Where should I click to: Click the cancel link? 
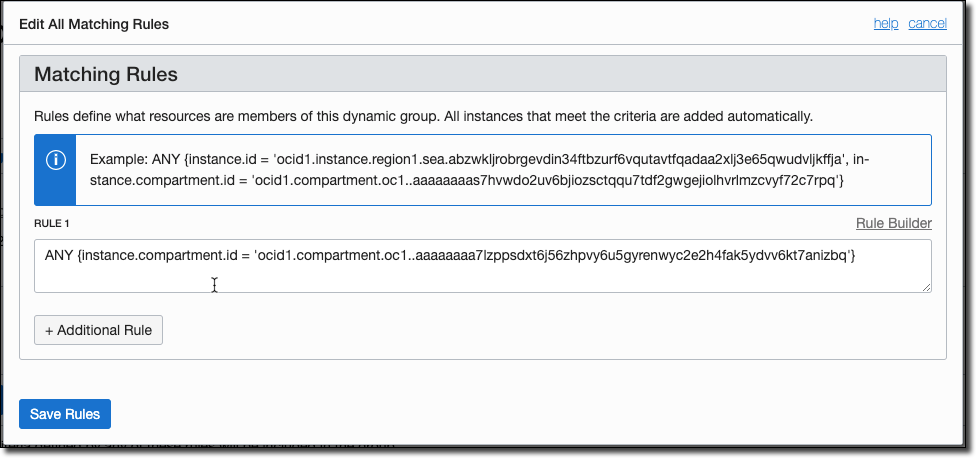[927, 23]
